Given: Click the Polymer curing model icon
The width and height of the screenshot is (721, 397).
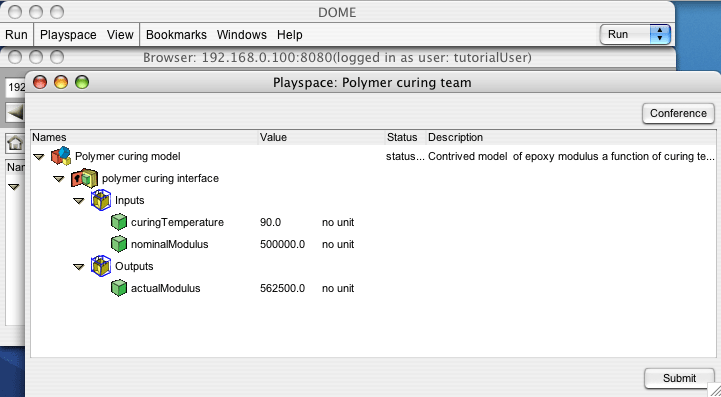Looking at the screenshot, I should [x=61, y=156].
